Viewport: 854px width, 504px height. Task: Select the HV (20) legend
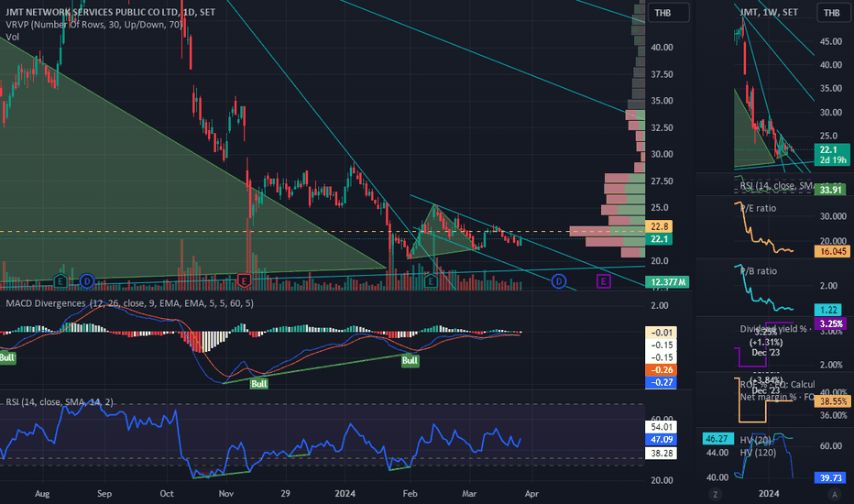pos(756,440)
